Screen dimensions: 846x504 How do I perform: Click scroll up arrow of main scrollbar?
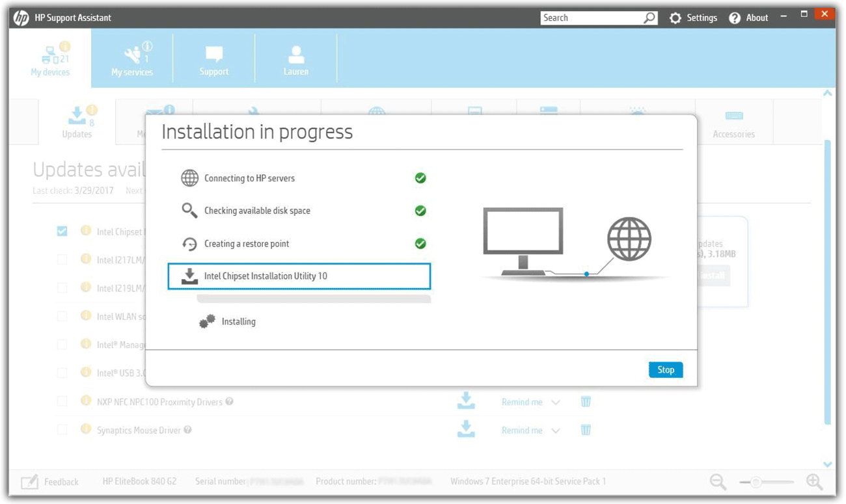tap(827, 94)
